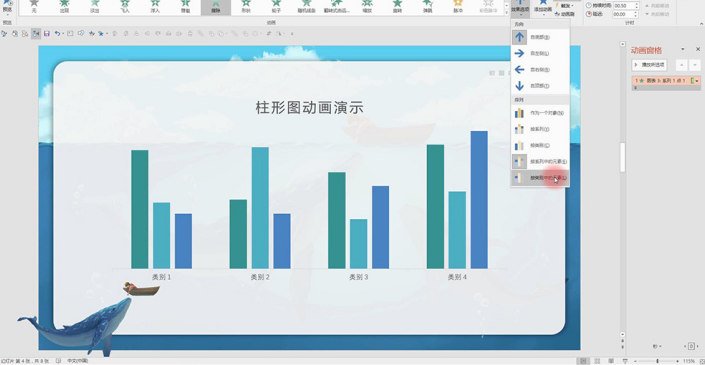Select the 飞入 (Fly In) animation effect
The image size is (705, 365).
pos(125,7)
